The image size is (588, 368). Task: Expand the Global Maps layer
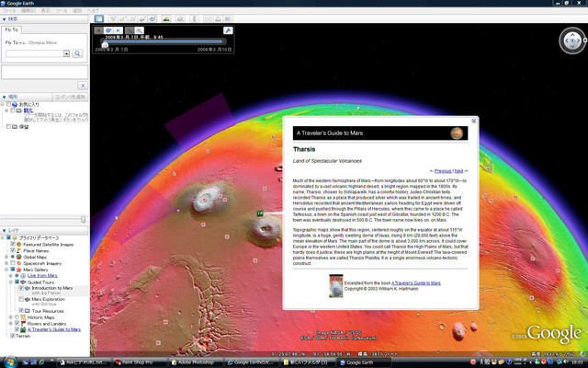point(6,257)
